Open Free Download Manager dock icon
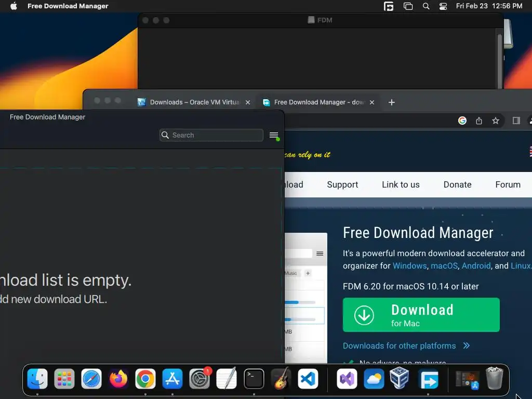Screen dimensions: 532x399 pos(428,379)
